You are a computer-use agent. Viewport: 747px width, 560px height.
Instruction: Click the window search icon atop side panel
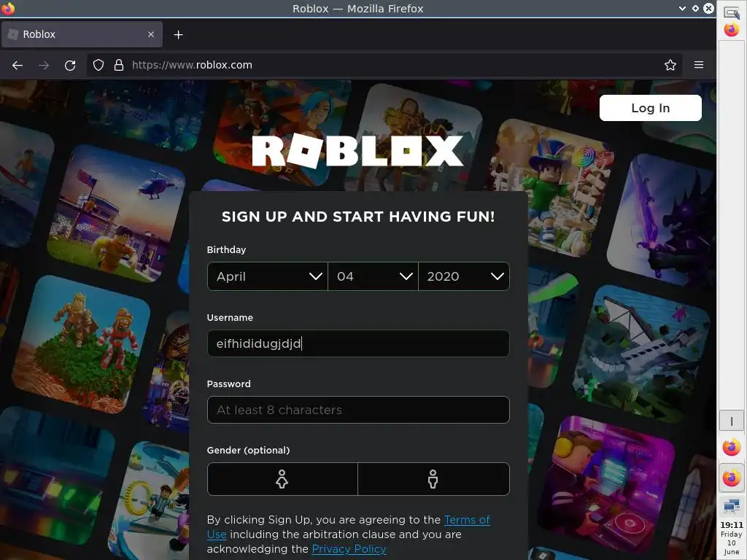click(x=732, y=12)
